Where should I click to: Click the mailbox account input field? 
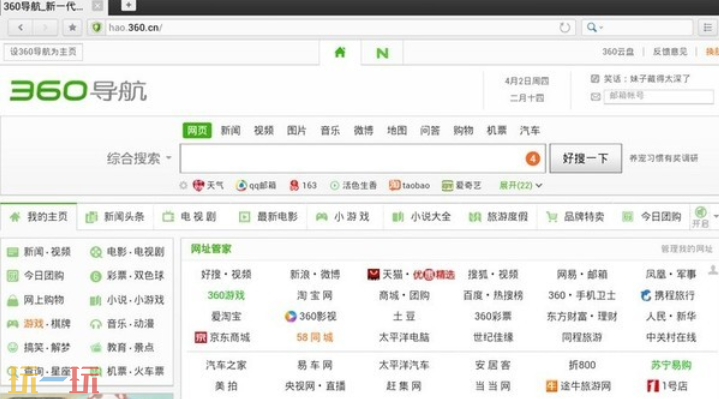coord(658,96)
